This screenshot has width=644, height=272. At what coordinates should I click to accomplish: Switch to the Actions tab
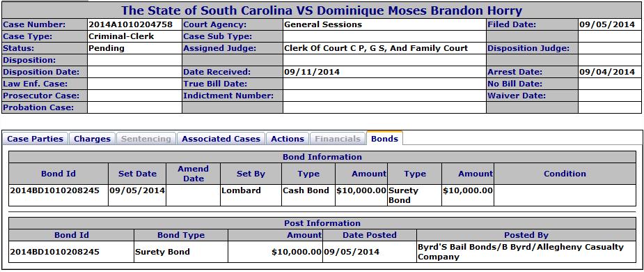288,139
